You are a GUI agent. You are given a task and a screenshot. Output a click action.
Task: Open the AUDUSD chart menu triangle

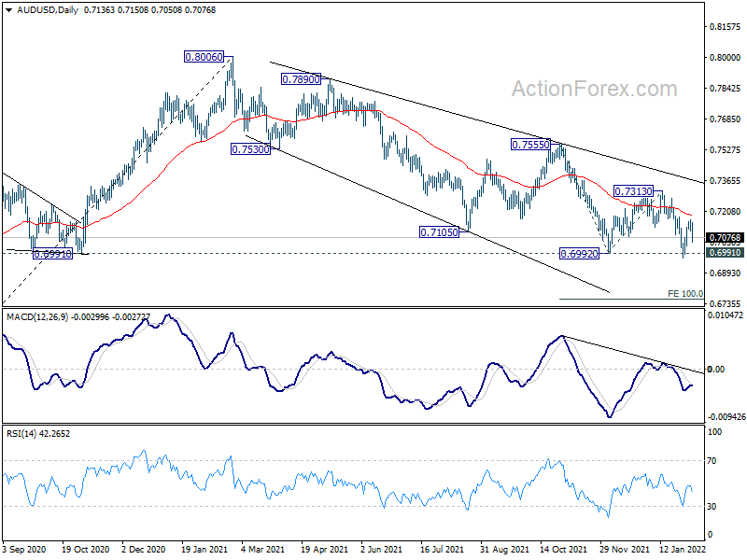coord(9,10)
